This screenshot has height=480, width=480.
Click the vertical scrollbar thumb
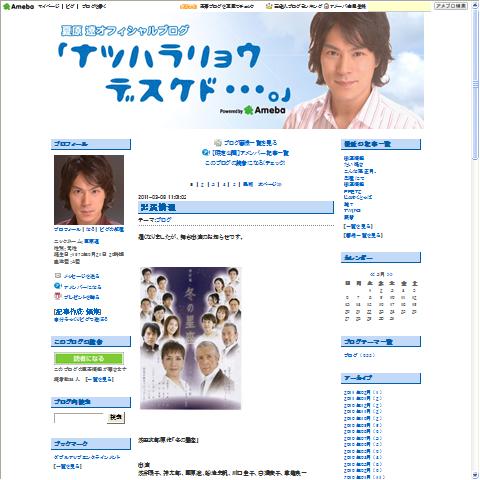476,84
